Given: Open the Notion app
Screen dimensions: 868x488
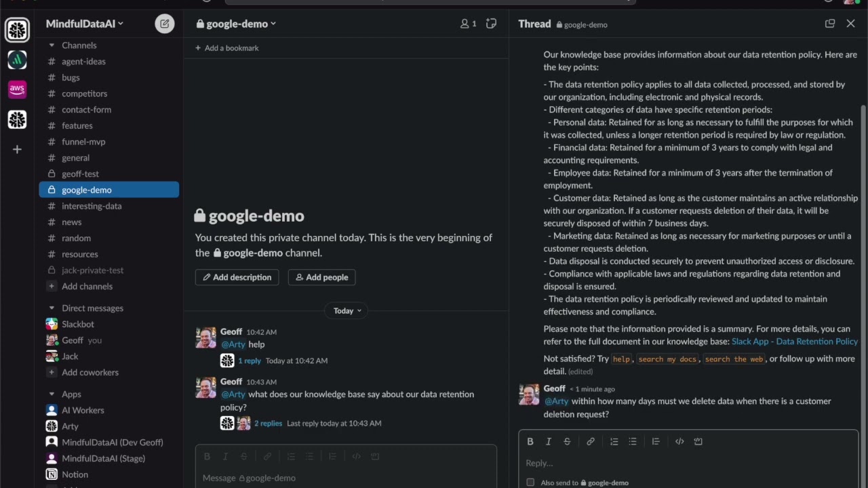Looking at the screenshot, I should (109, 474).
